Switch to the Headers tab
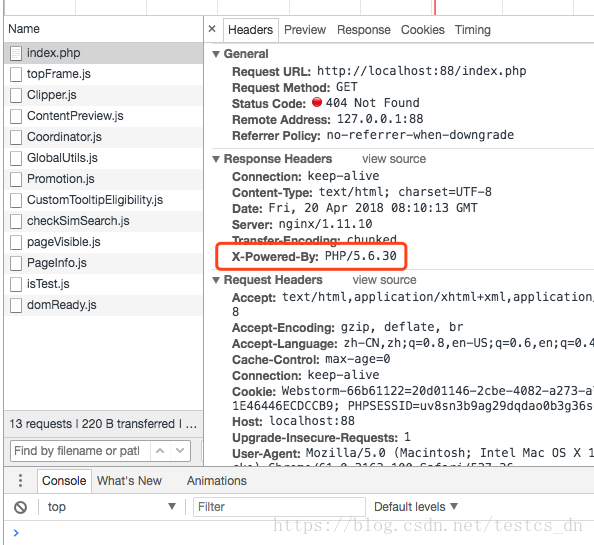Image resolution: width=594 pixels, height=545 pixels. click(250, 30)
